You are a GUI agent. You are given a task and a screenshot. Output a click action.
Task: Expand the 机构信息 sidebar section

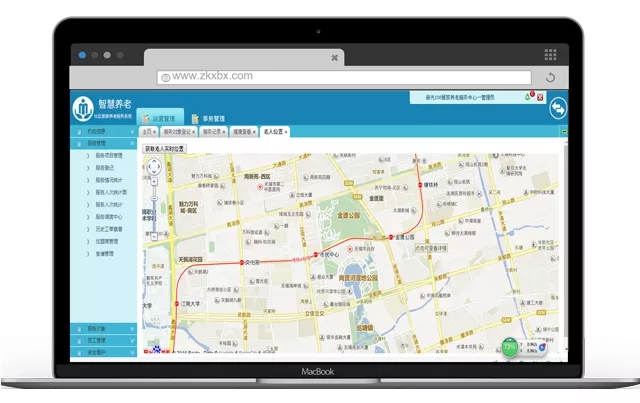[105, 131]
